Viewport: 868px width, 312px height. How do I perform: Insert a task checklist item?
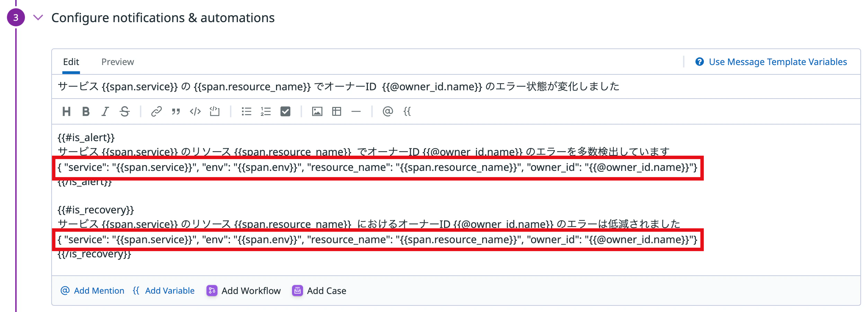(x=285, y=111)
